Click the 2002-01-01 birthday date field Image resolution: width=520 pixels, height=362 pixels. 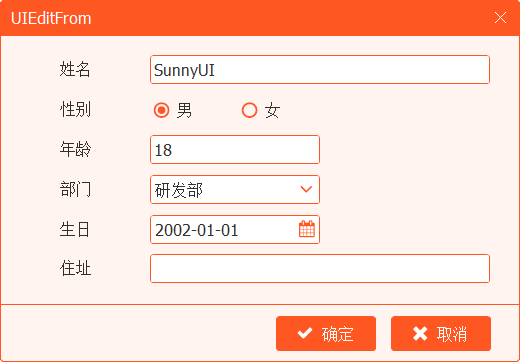coord(235,229)
